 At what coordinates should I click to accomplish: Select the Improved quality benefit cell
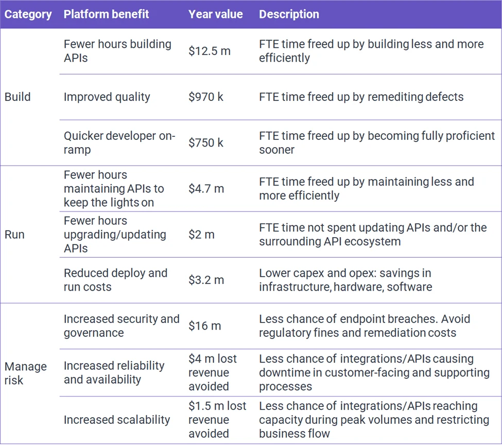coord(107,97)
